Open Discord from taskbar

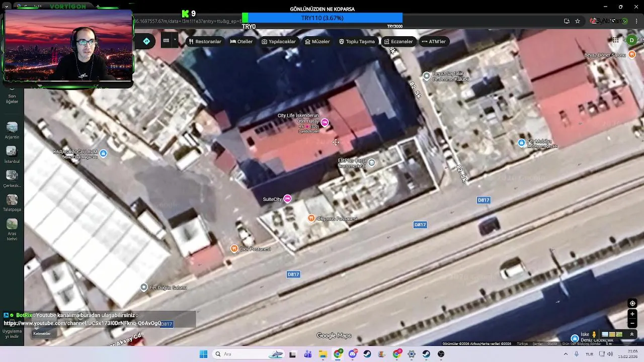click(x=353, y=354)
